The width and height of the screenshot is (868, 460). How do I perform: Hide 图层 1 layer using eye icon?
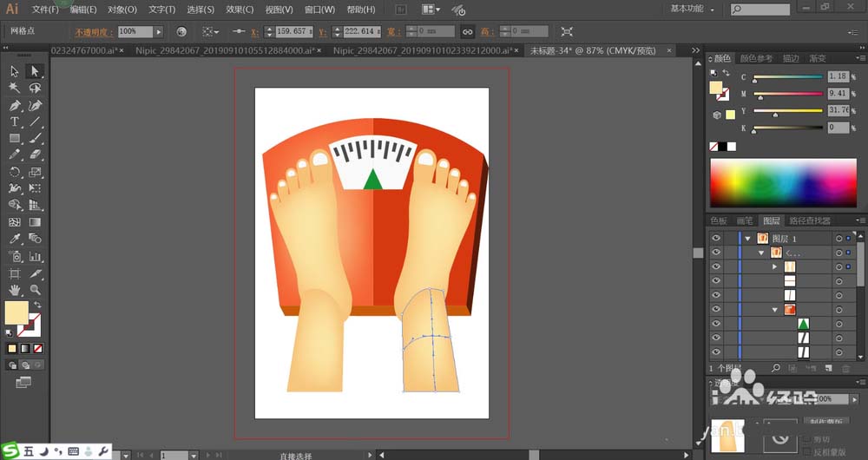[x=716, y=238]
